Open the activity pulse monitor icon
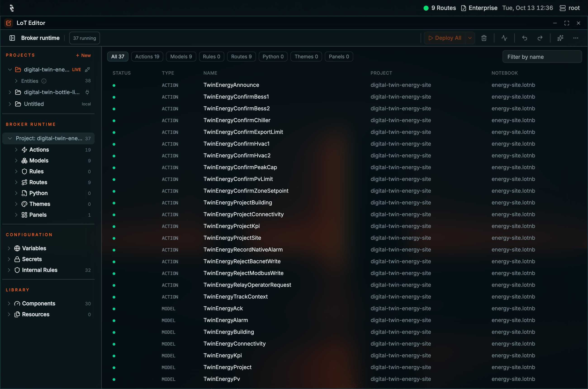Viewport: 588px width, 389px height. [504, 38]
